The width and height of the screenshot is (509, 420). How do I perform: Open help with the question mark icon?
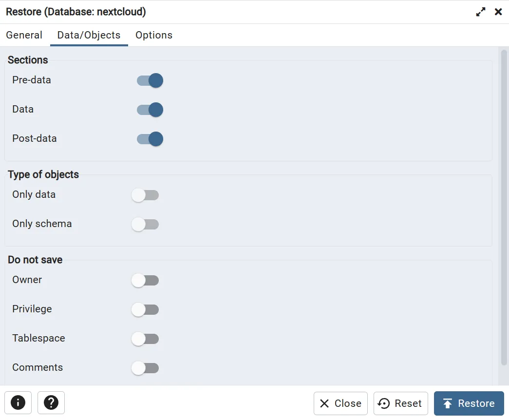(51, 402)
